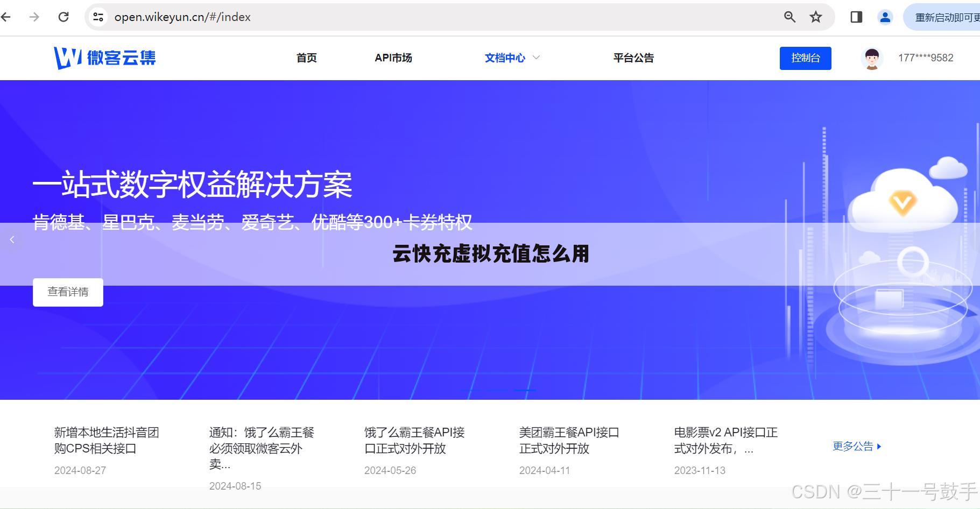Bookmark this page with star icon
Viewport: 980px width, 509px height.
(x=816, y=17)
